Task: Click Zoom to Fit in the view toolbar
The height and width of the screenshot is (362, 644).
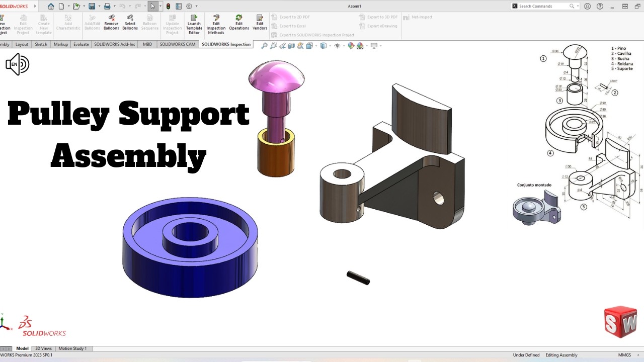Action: coord(264,46)
